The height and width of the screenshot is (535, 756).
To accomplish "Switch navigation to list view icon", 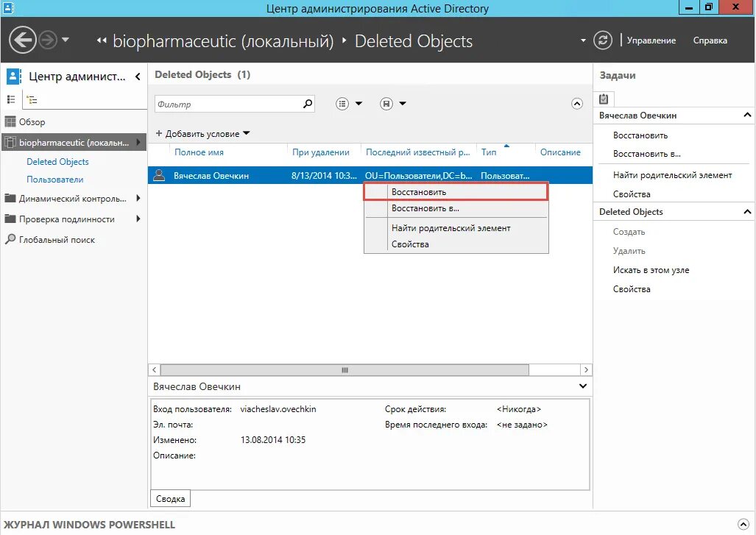I will click(11, 99).
